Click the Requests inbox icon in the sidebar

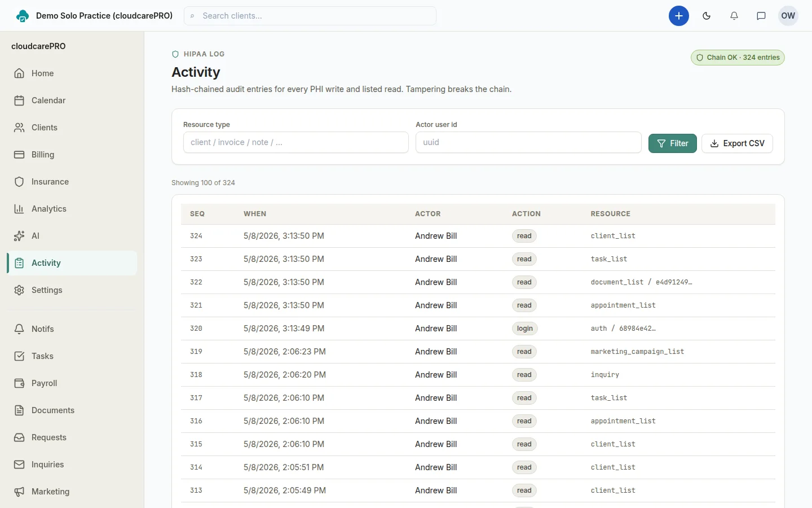pyautogui.click(x=19, y=437)
